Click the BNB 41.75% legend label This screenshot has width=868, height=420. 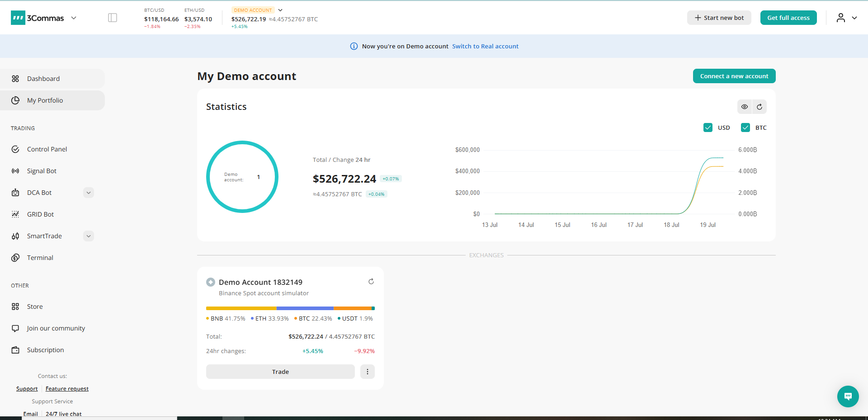point(226,319)
